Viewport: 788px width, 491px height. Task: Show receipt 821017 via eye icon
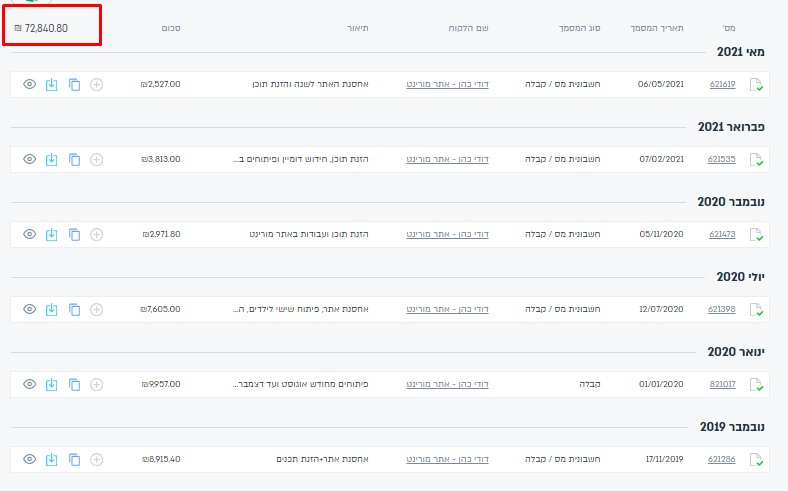tap(29, 384)
